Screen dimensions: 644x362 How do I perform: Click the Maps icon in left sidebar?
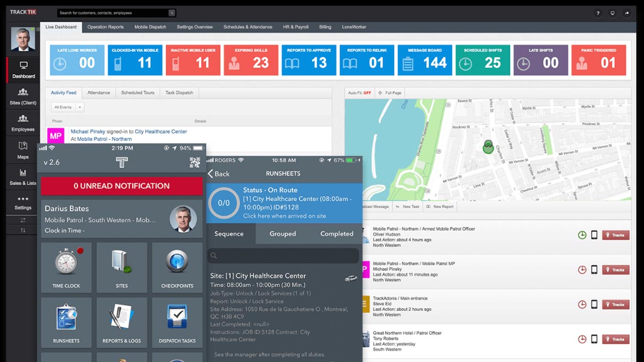[x=23, y=150]
